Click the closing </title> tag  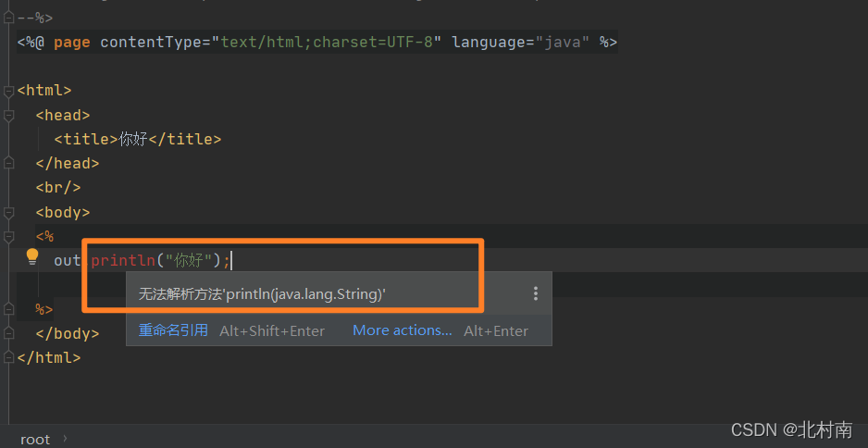point(184,139)
